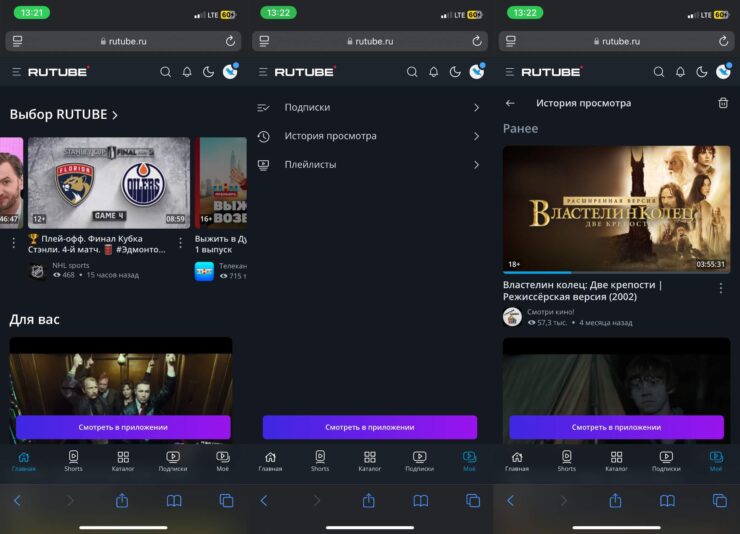Tap the notification bell on the История просмотра page
The image size is (740, 534).
[680, 72]
